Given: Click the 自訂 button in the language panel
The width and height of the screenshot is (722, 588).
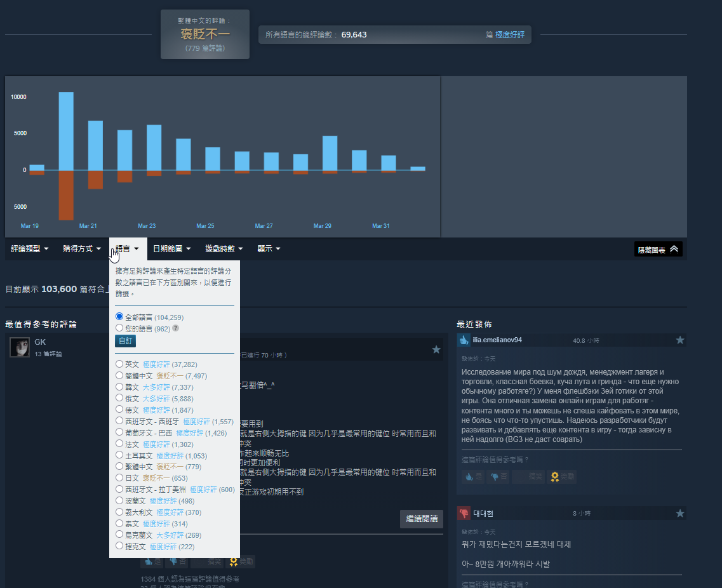Looking at the screenshot, I should (124, 341).
